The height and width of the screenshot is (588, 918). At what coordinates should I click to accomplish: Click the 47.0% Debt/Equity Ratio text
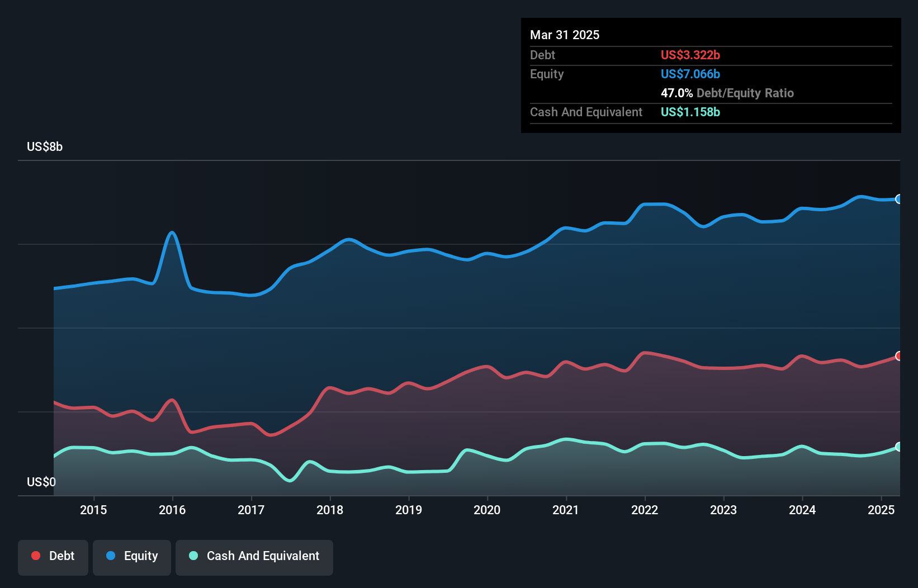pos(727,93)
